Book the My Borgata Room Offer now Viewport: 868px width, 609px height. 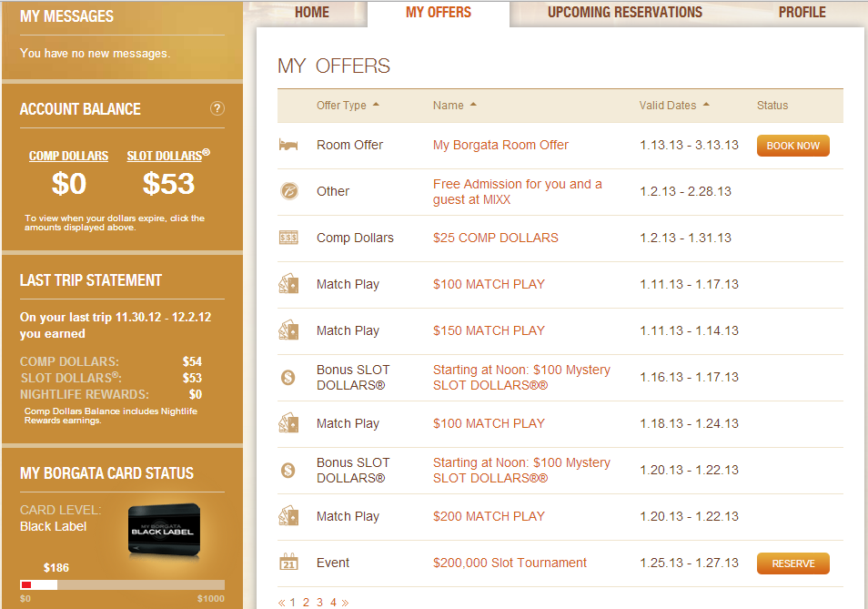792,146
